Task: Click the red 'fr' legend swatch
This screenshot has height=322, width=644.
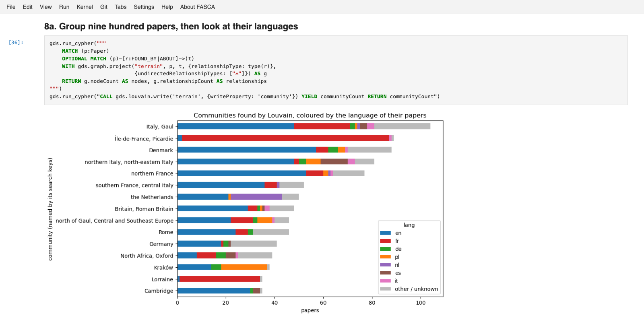Action: (385, 241)
